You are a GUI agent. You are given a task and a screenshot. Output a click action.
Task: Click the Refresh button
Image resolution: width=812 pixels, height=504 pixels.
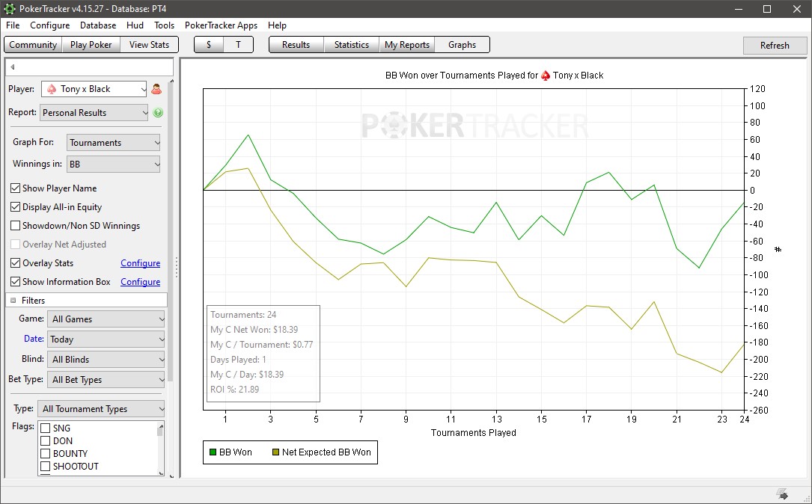click(x=775, y=46)
